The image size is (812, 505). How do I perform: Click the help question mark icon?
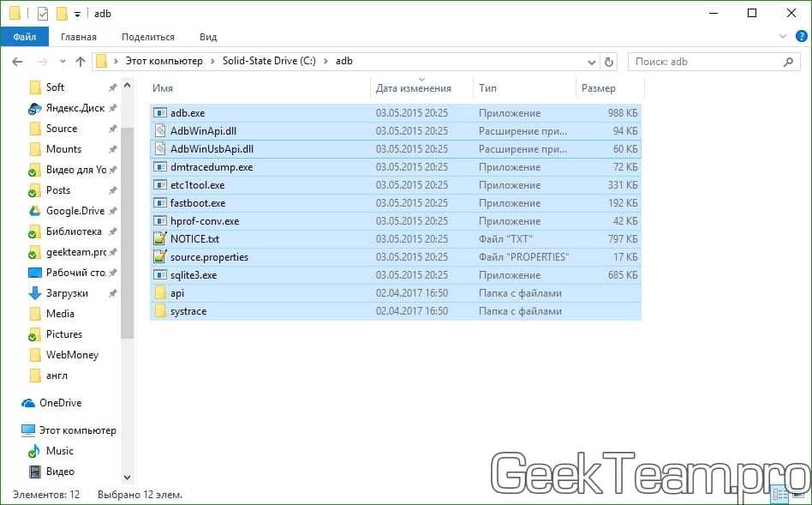[x=799, y=37]
